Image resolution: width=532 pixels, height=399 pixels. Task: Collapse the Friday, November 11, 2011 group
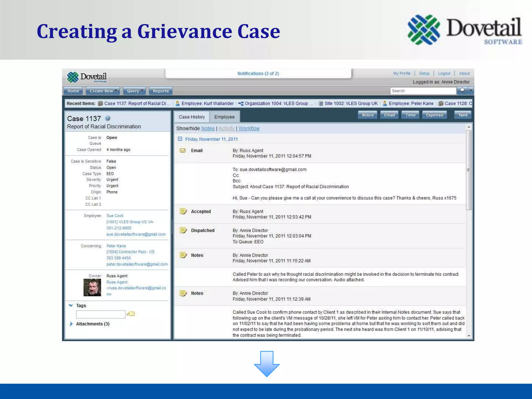[180, 139]
